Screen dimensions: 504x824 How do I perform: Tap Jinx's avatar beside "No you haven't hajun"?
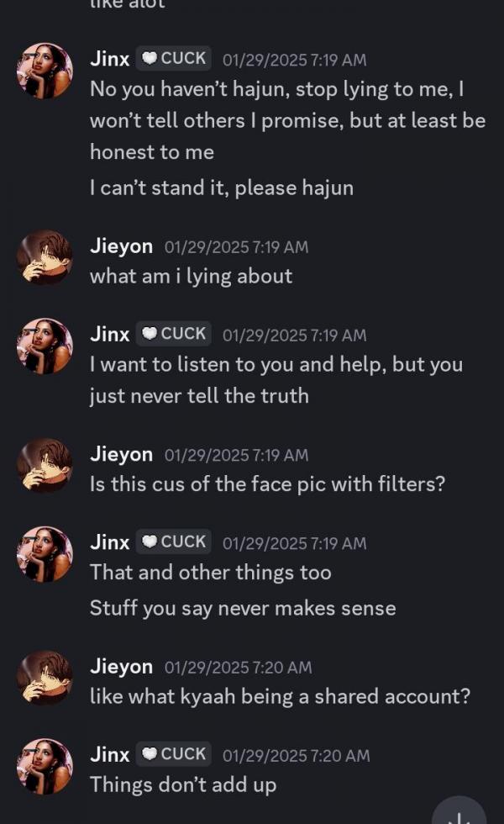pos(45,71)
